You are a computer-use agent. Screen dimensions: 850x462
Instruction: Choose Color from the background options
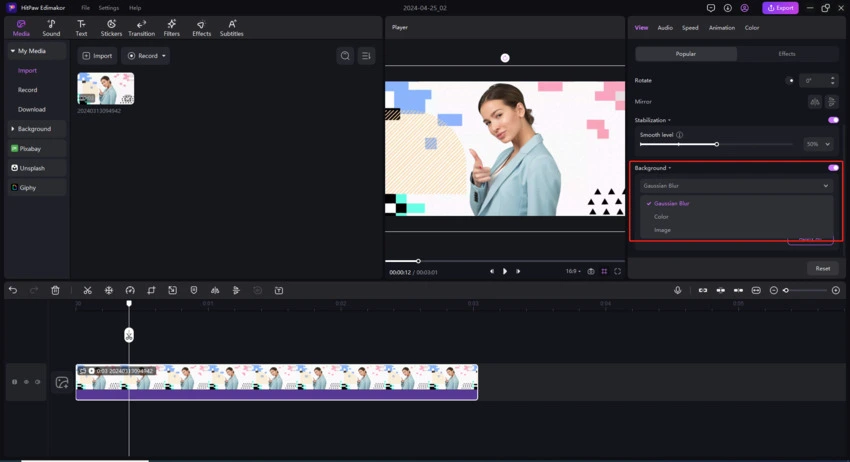coord(662,217)
